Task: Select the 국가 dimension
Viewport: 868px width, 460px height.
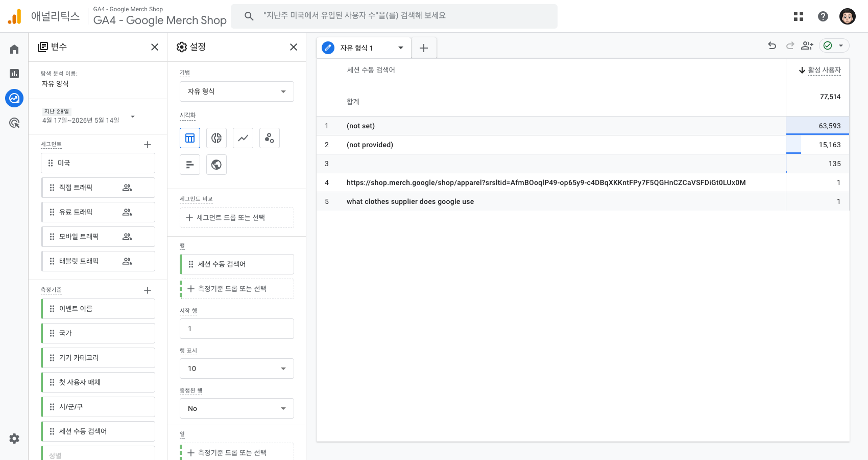Action: 98,333
